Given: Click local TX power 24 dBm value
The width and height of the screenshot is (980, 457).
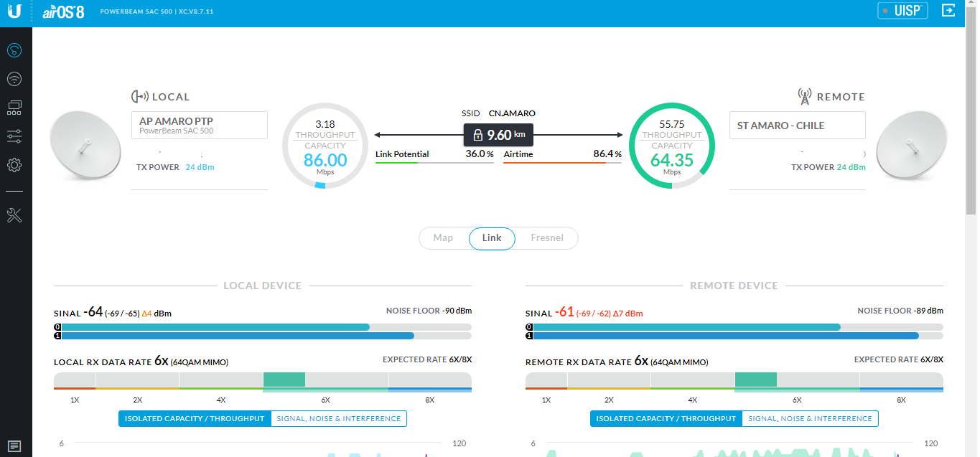Looking at the screenshot, I should click(x=200, y=167).
